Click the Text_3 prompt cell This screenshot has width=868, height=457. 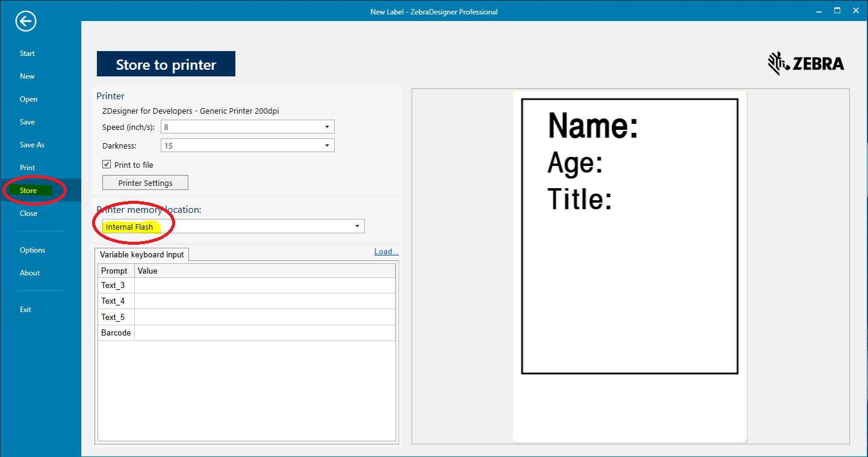click(116, 285)
